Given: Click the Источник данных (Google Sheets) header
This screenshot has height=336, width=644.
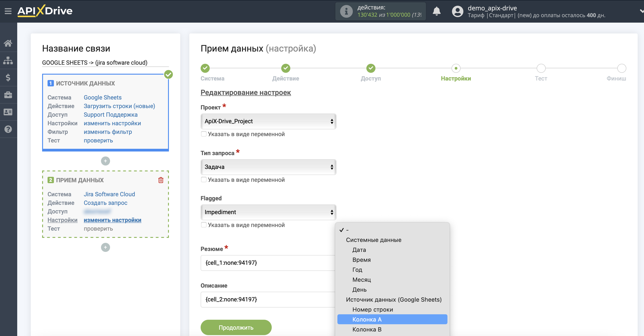Looking at the screenshot, I should point(394,300).
